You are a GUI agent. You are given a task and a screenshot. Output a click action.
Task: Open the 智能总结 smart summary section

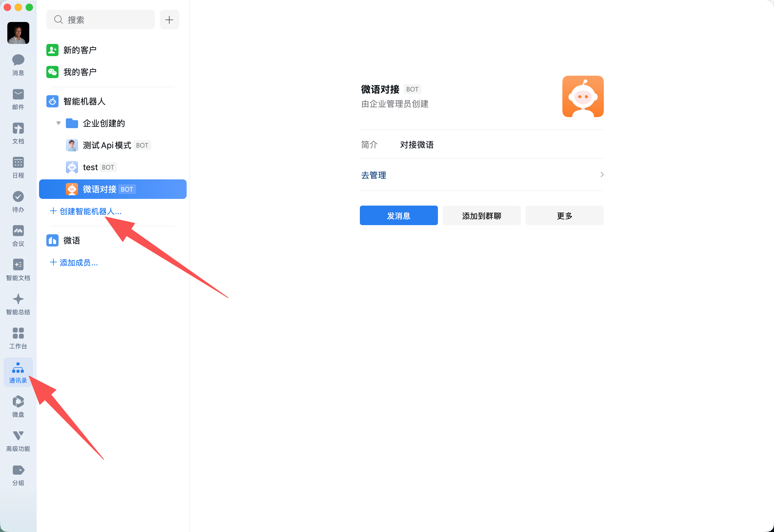(x=18, y=304)
